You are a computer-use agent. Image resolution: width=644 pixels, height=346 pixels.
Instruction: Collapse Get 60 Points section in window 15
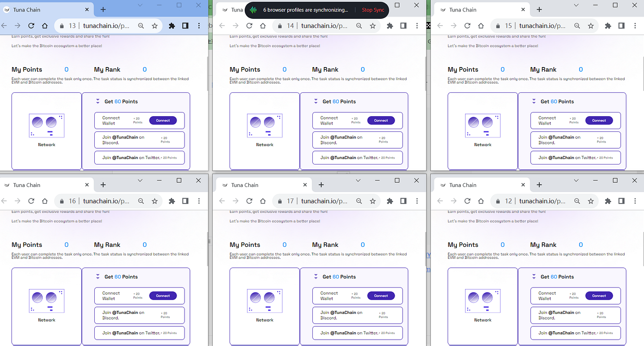534,102
